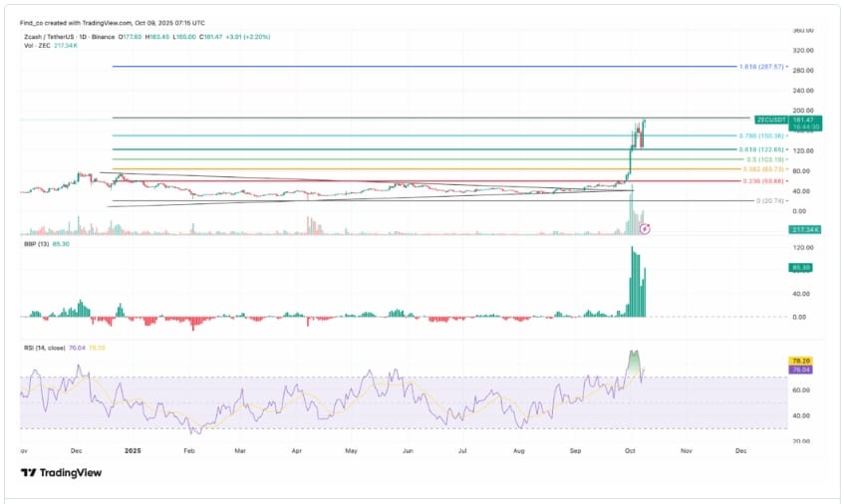The height and width of the screenshot is (504, 844).
Task: Click the 1.618 (287.57) Fibonacci level label
Action: (761, 67)
